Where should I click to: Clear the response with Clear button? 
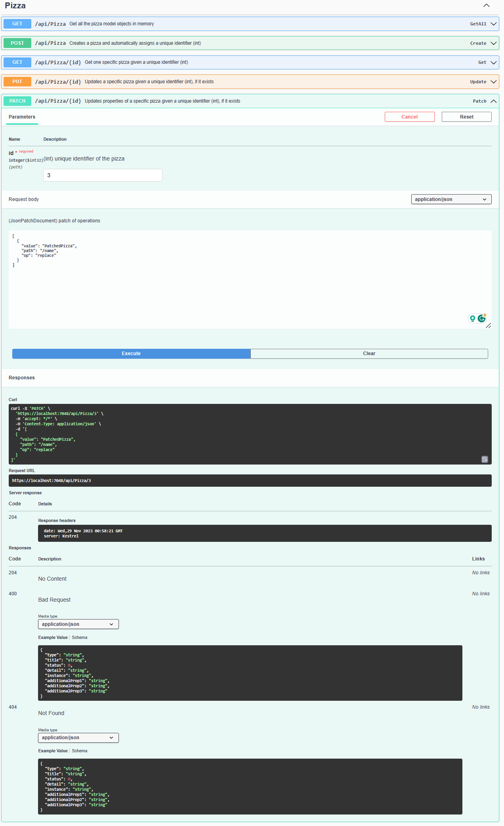[369, 354]
